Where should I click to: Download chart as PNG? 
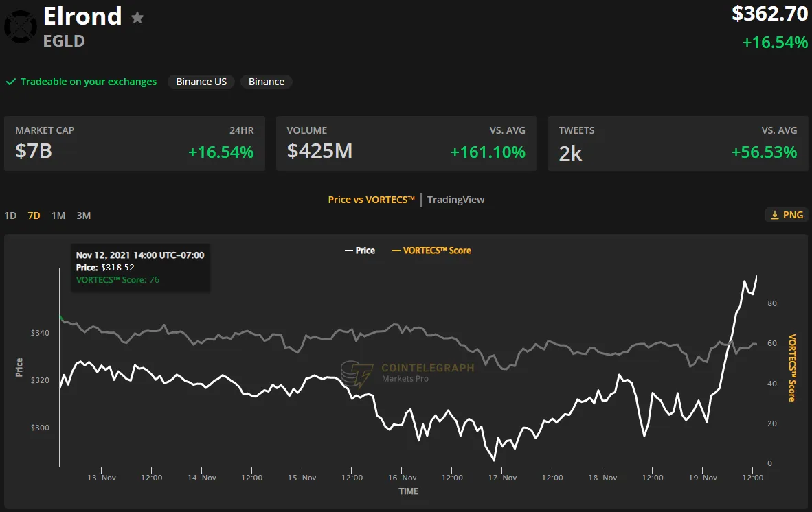point(787,215)
